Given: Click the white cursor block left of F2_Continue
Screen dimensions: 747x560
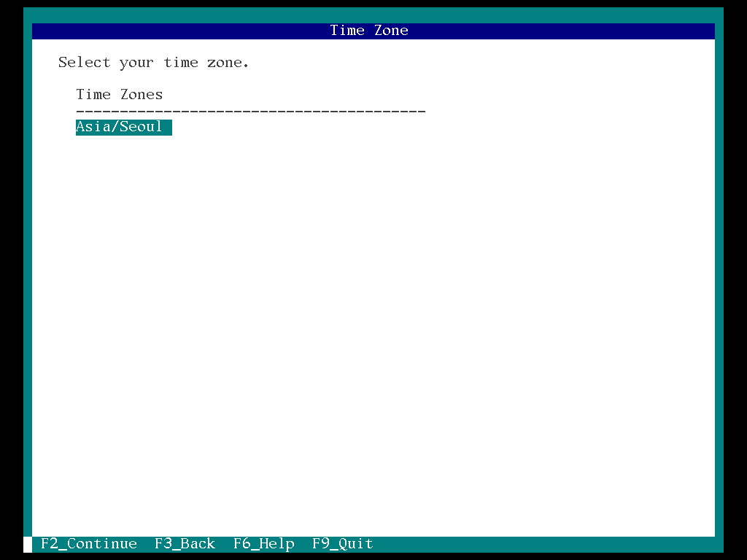Looking at the screenshot, I should pyautogui.click(x=28, y=544).
